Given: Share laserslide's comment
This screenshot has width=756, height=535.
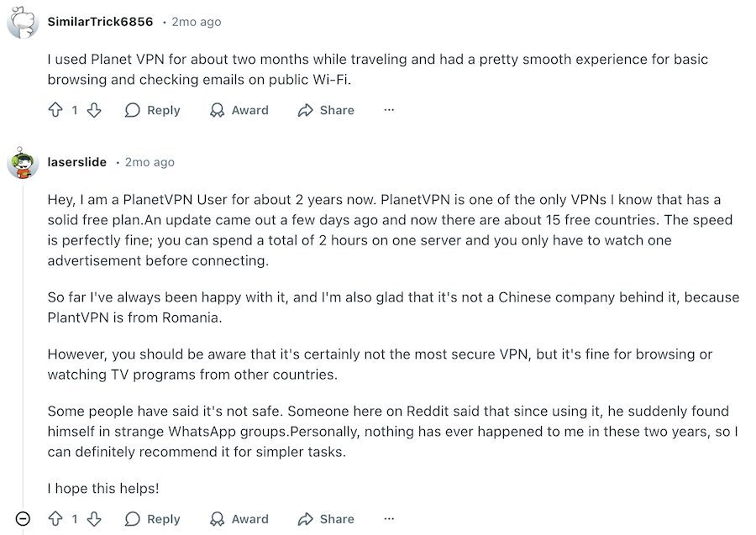Looking at the screenshot, I should click(x=326, y=519).
